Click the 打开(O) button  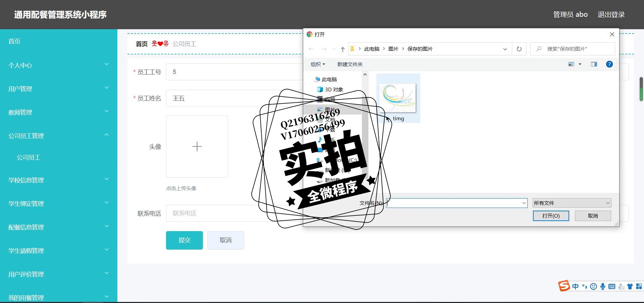coord(551,216)
